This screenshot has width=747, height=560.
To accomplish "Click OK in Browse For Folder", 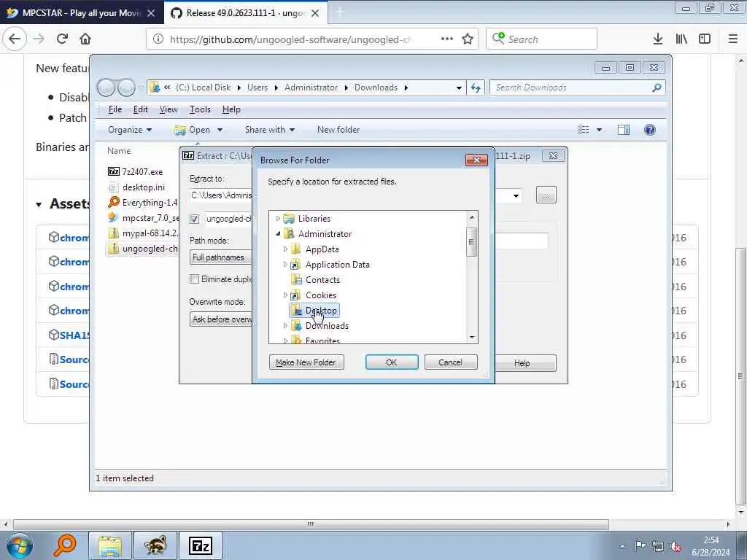I will 392,362.
